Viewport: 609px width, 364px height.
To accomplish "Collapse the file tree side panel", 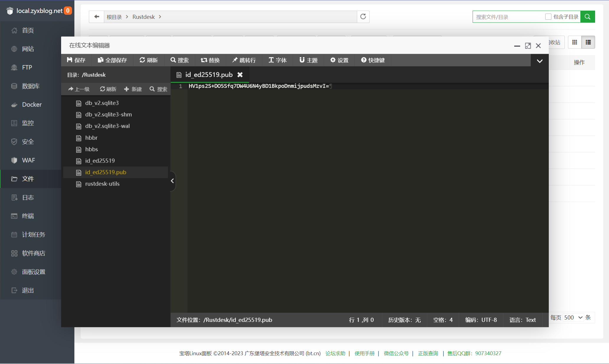I will point(172,181).
